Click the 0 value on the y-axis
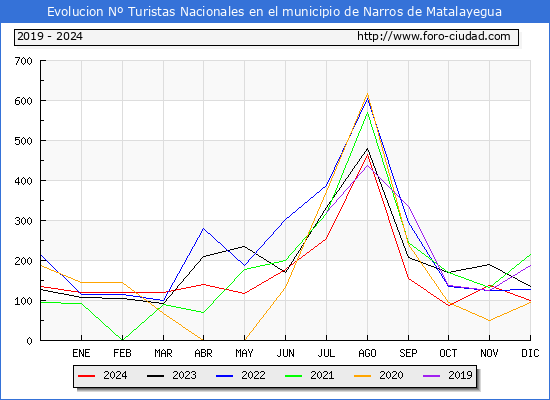The image size is (550, 400). tap(29, 341)
